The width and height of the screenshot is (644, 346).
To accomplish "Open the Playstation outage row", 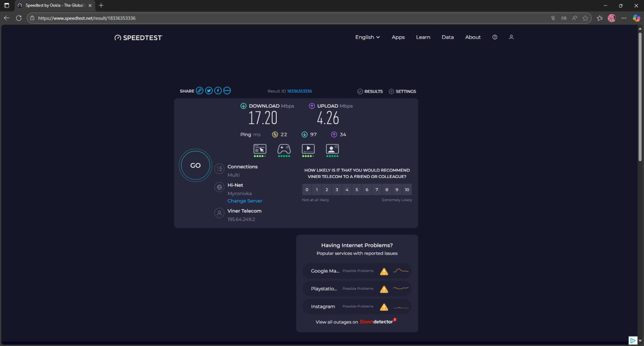I will (357, 289).
